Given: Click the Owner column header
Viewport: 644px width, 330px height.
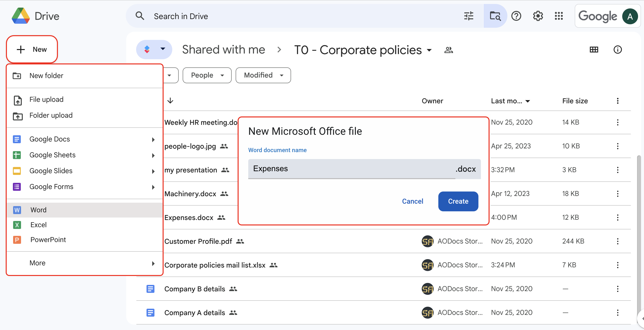Looking at the screenshot, I should point(432,101).
